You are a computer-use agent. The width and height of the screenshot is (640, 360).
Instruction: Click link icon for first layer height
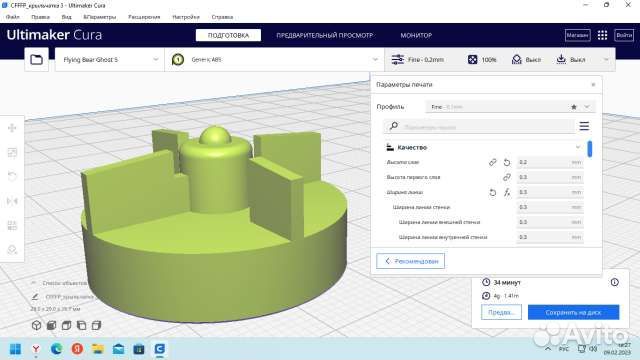tap(507, 177)
